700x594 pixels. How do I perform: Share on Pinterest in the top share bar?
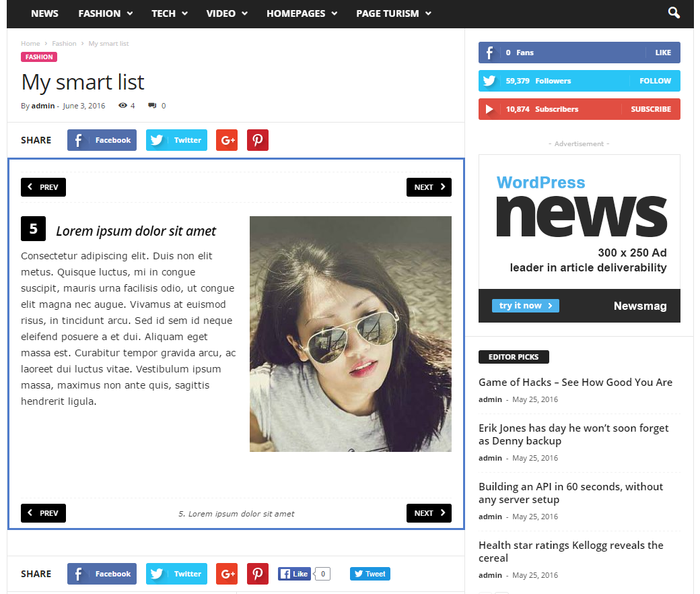pyautogui.click(x=258, y=140)
